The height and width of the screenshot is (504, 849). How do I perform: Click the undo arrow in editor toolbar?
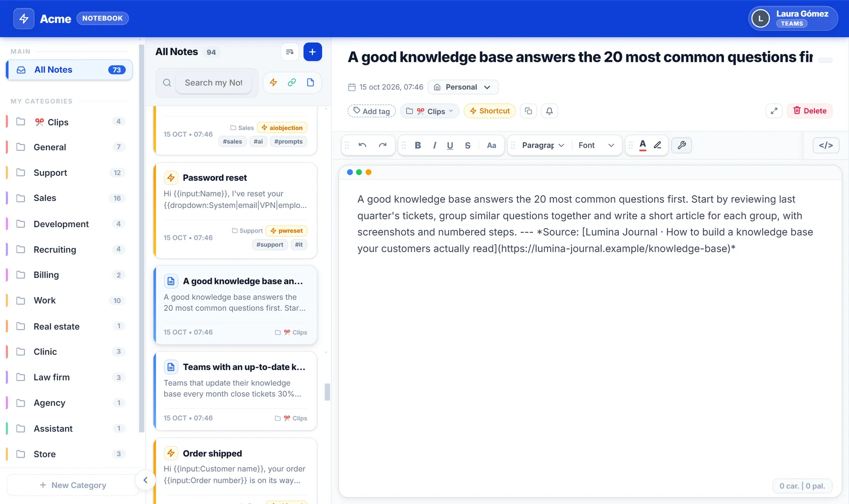tap(362, 145)
